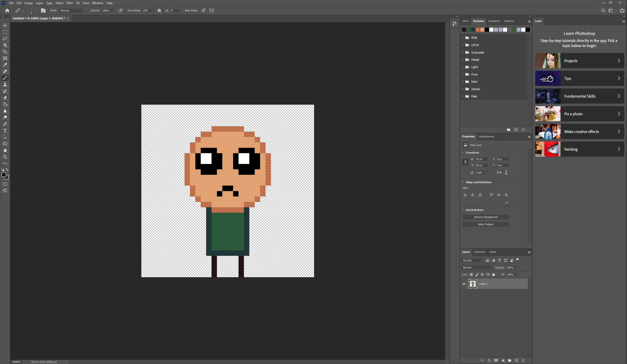Toggle lock all padlock icon
This screenshot has height=364, width=627.
493,275
